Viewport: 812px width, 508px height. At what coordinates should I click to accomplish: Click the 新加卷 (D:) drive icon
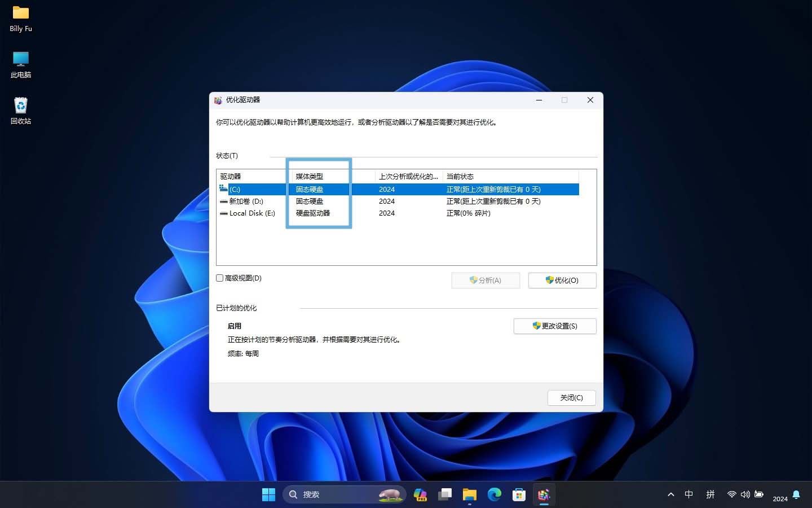click(x=224, y=201)
